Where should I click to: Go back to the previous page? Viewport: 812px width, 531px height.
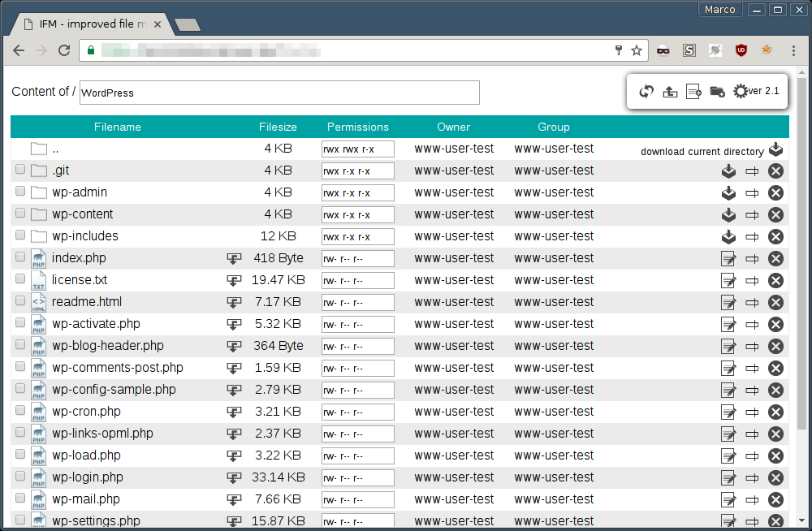click(x=19, y=50)
